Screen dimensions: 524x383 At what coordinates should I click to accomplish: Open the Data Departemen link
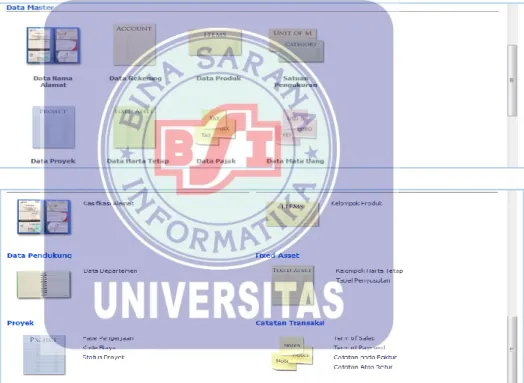(x=110, y=271)
